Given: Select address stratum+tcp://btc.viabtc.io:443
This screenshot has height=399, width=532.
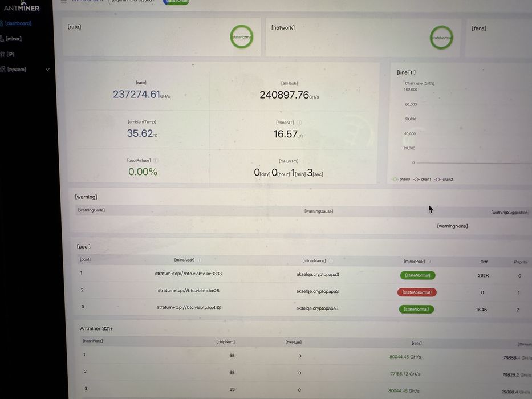Looking at the screenshot, I should [189, 307].
